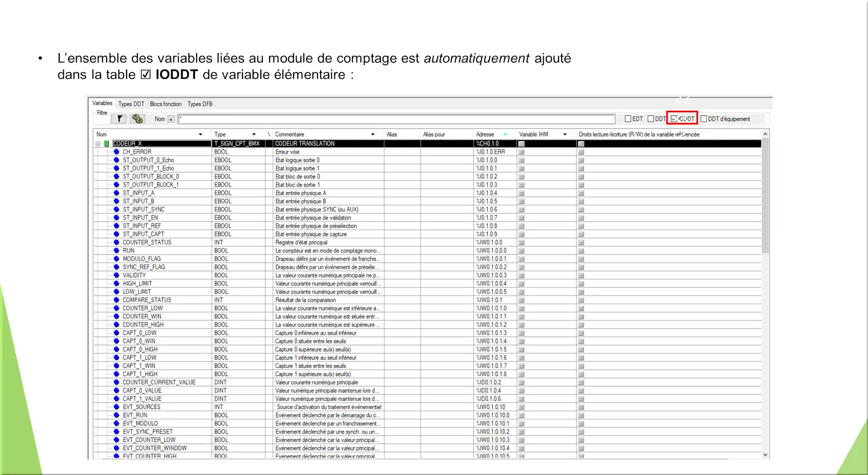
Task: Select the CAPT_0_VALUE variable row
Action: pos(428,391)
